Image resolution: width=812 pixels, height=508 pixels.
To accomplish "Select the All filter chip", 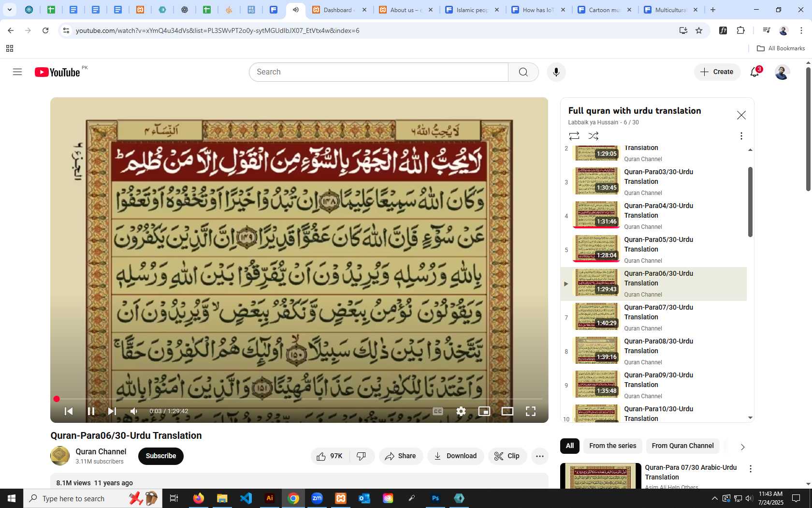I will 570,446.
